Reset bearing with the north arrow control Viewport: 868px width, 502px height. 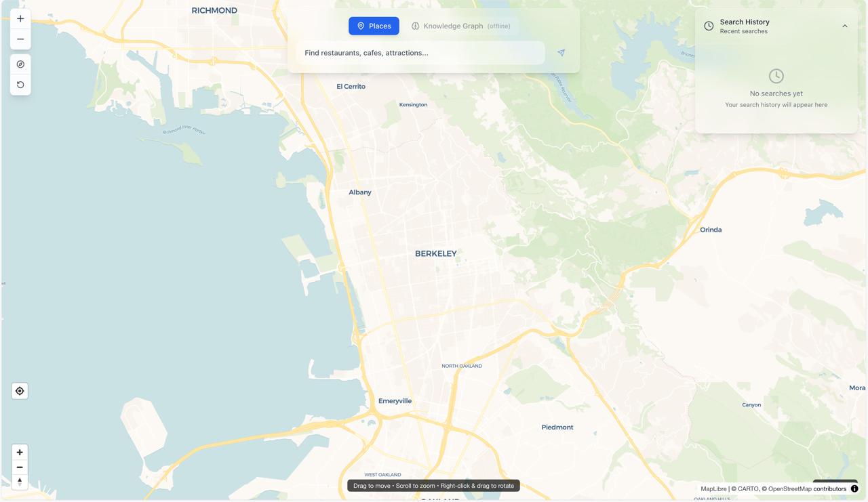20,482
